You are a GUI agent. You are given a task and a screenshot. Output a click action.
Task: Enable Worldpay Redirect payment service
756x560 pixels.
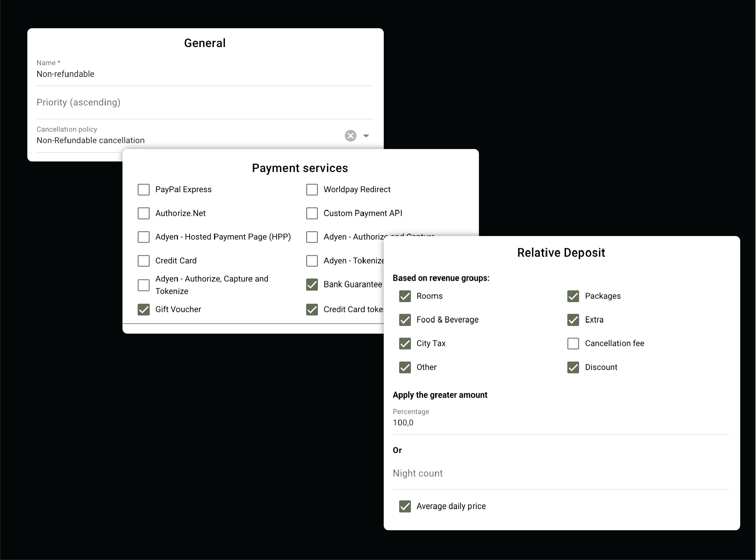click(x=312, y=189)
